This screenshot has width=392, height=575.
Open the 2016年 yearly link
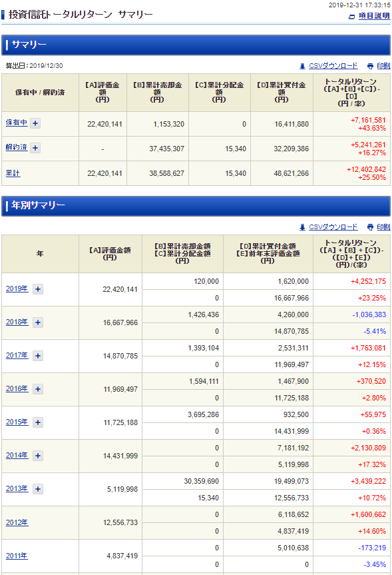pyautogui.click(x=17, y=388)
